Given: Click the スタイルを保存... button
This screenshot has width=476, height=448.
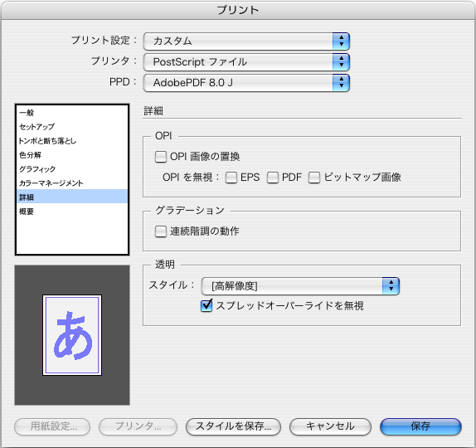Looking at the screenshot, I should tap(233, 426).
